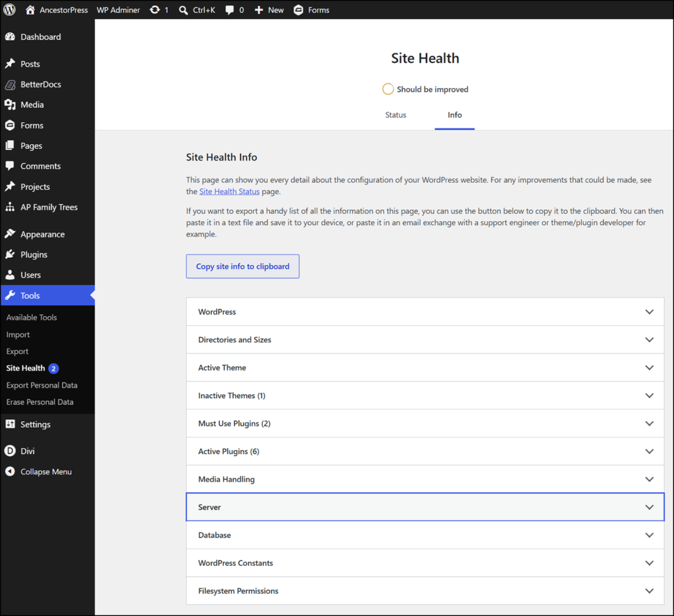Click the plus icon next to New

(259, 10)
